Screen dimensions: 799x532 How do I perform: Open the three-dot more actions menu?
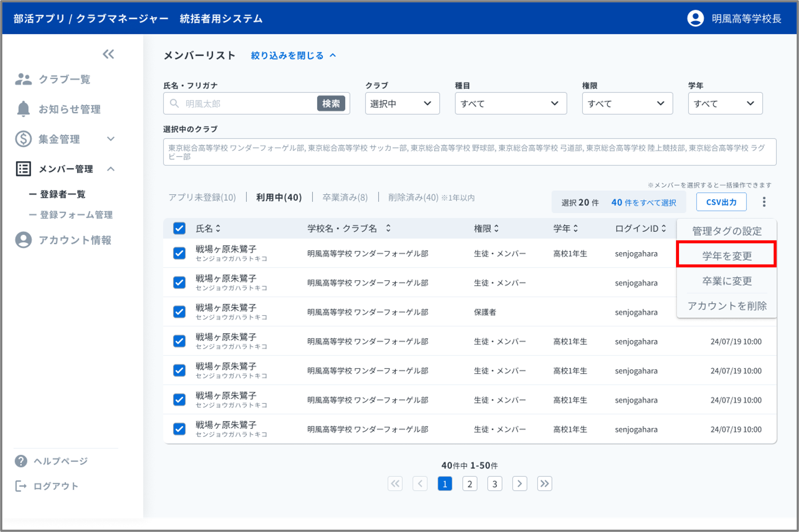pos(764,202)
